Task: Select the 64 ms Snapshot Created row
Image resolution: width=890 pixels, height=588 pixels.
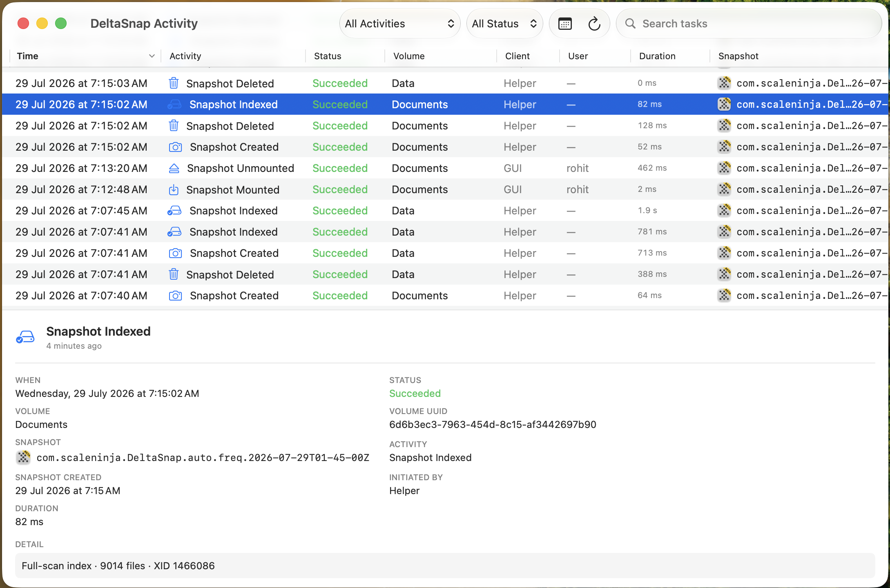Action: [x=445, y=296]
